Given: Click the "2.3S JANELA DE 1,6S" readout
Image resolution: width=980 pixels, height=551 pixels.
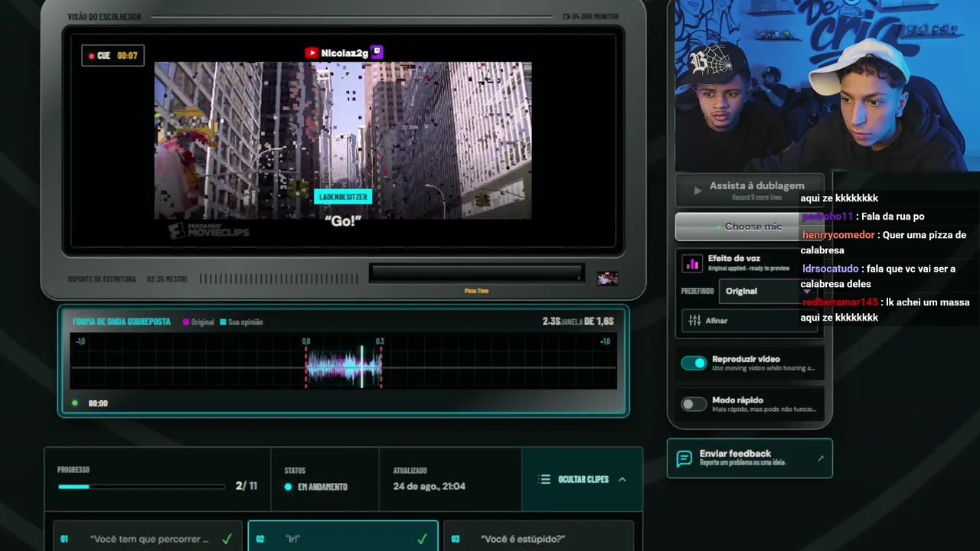Looking at the screenshot, I should coord(578,321).
